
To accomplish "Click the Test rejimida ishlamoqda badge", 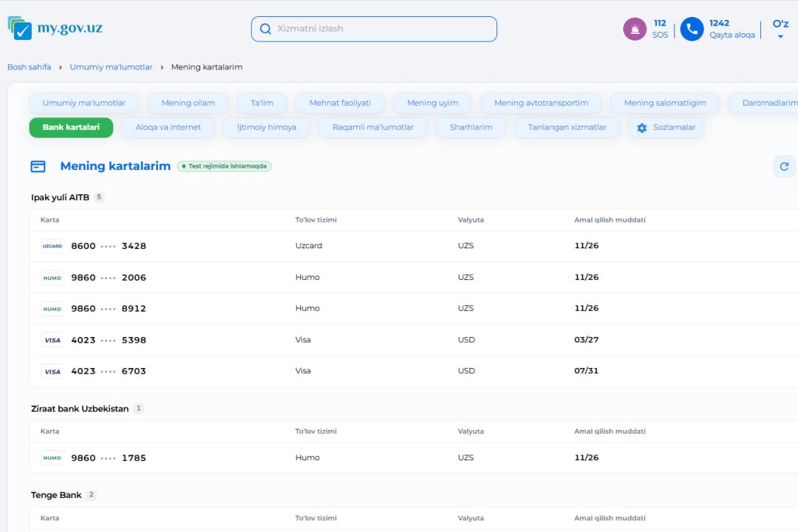I will [x=225, y=166].
